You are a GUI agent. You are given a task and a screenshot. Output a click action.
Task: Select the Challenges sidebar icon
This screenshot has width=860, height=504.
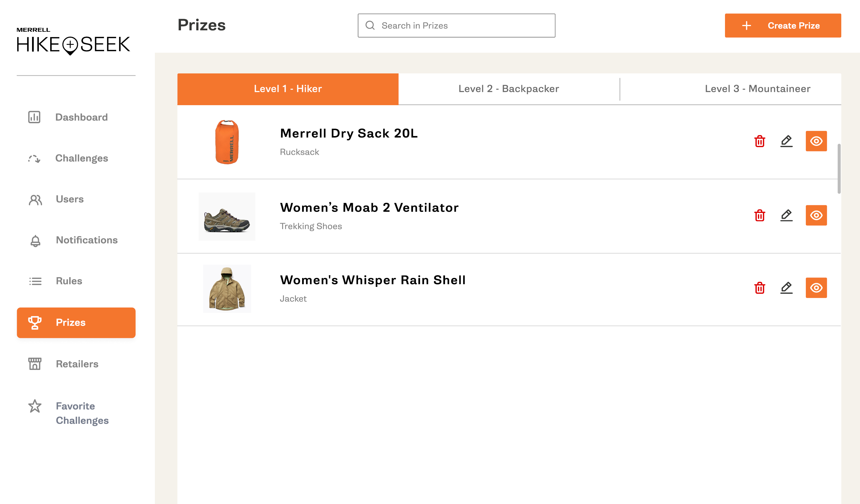coord(35,158)
